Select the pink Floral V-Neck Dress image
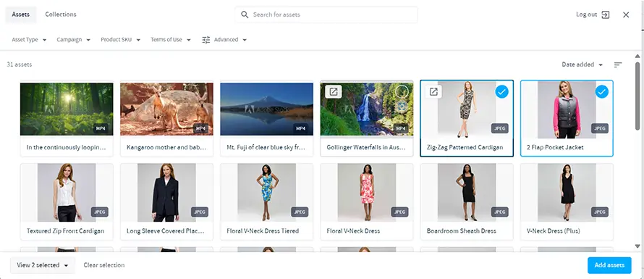The width and height of the screenshot is (644, 279). tap(367, 193)
